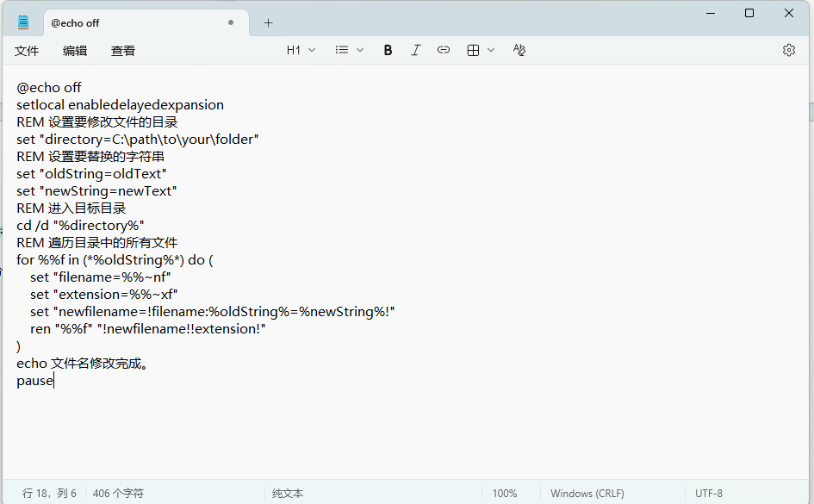Click the unsaved dot on the tab
This screenshot has width=814, height=504.
[x=231, y=22]
